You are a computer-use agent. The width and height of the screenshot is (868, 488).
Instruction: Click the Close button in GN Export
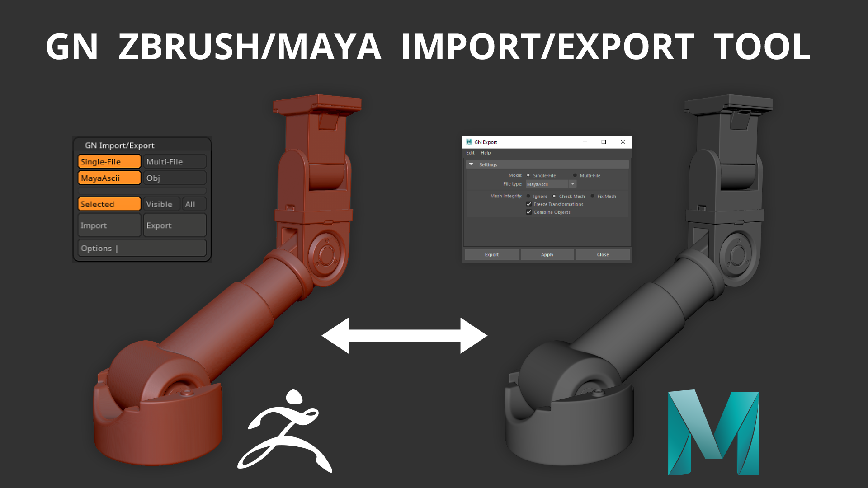pyautogui.click(x=603, y=254)
